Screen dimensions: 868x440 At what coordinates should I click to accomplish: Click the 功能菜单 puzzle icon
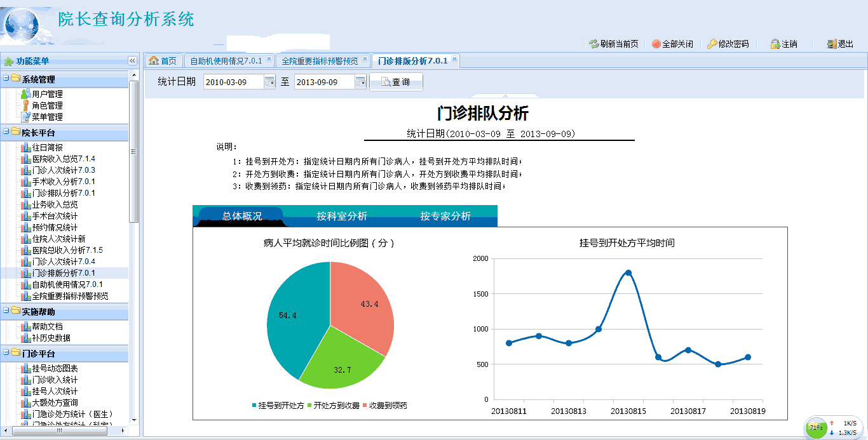[x=8, y=62]
